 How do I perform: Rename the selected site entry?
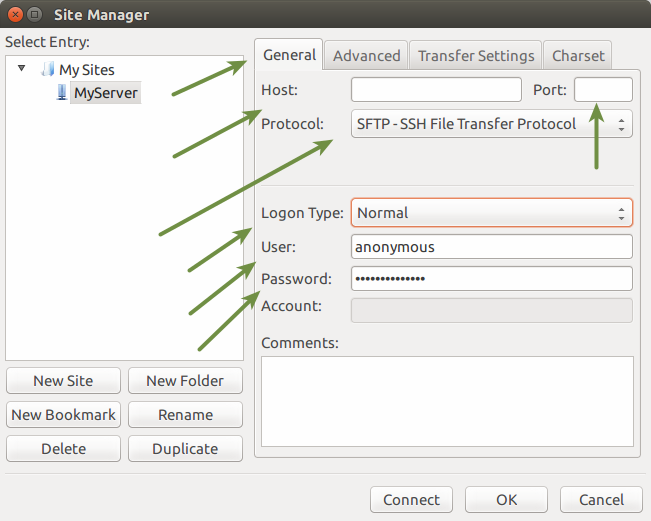coord(185,415)
